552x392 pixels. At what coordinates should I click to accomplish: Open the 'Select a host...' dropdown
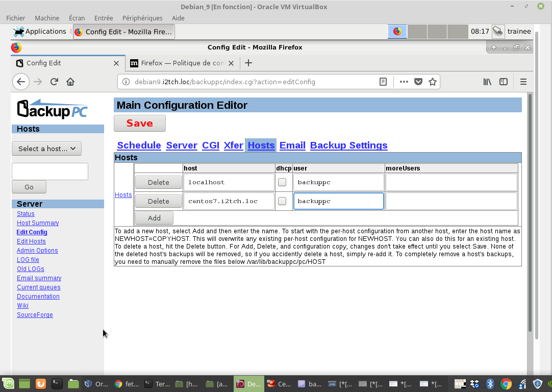46,149
